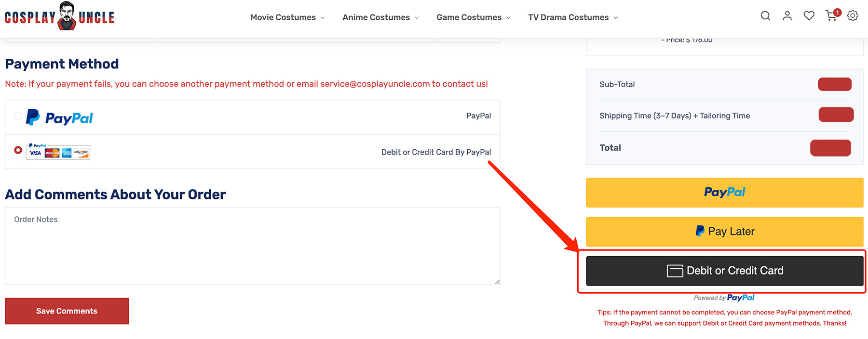Click 'Shipping Time (3~7 Days) + Tailoring Time' text

point(675,116)
